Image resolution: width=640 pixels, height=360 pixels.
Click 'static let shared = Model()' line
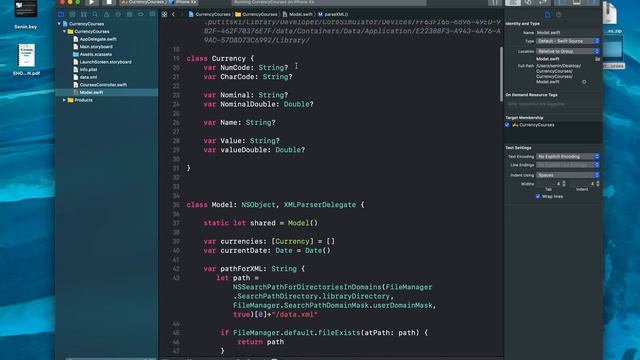click(260, 223)
